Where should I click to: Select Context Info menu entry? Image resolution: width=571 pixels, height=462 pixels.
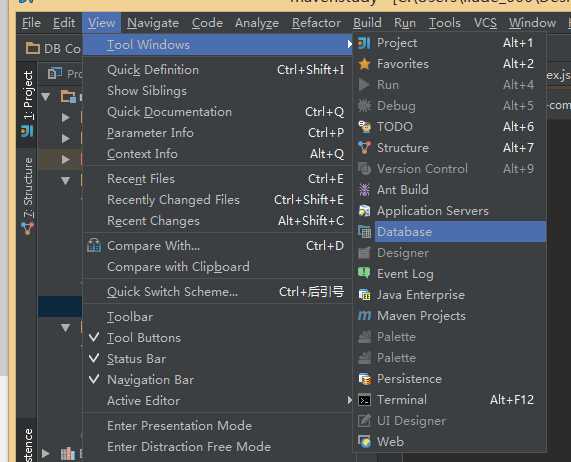218,154
